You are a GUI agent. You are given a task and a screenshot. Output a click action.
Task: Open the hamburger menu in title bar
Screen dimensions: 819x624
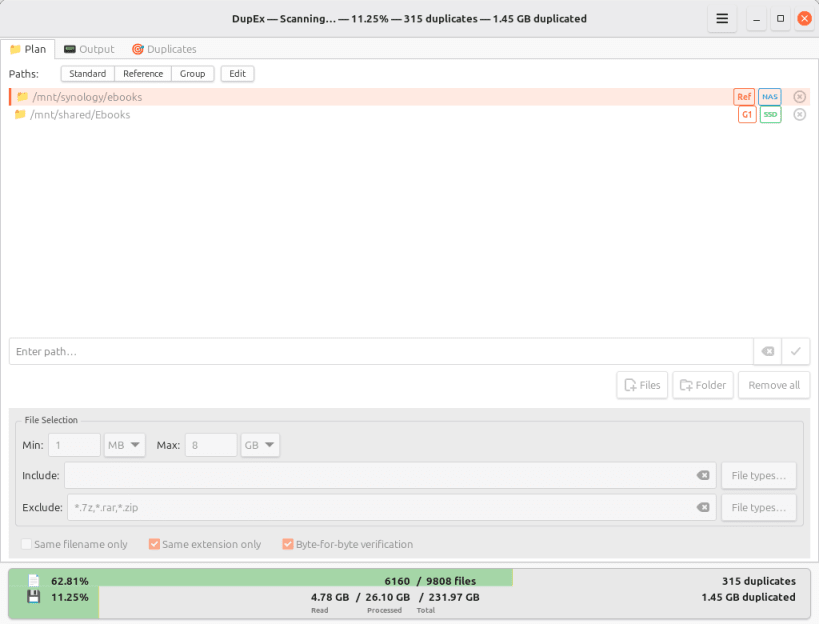coord(722,19)
